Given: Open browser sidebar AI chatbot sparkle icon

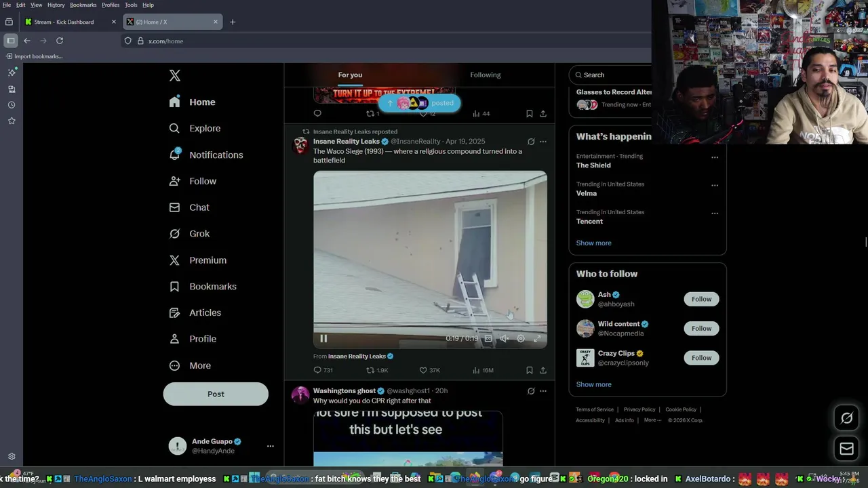Looking at the screenshot, I should (12, 73).
